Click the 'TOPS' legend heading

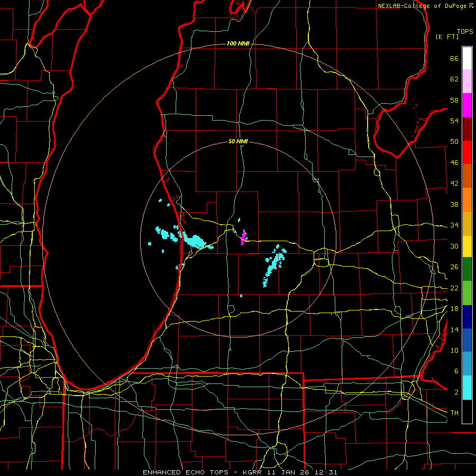click(x=465, y=32)
